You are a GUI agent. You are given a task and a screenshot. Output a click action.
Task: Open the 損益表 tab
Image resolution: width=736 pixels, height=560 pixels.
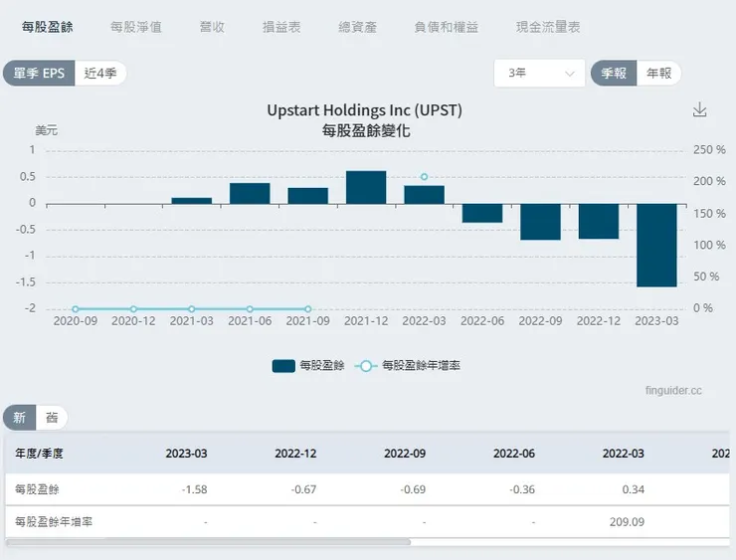coord(281,27)
